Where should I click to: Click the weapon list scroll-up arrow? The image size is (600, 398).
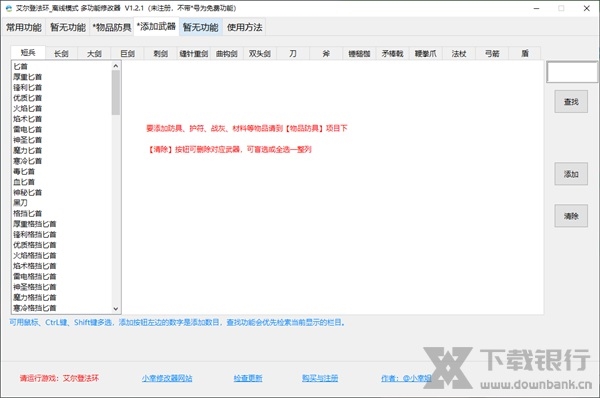116,66
